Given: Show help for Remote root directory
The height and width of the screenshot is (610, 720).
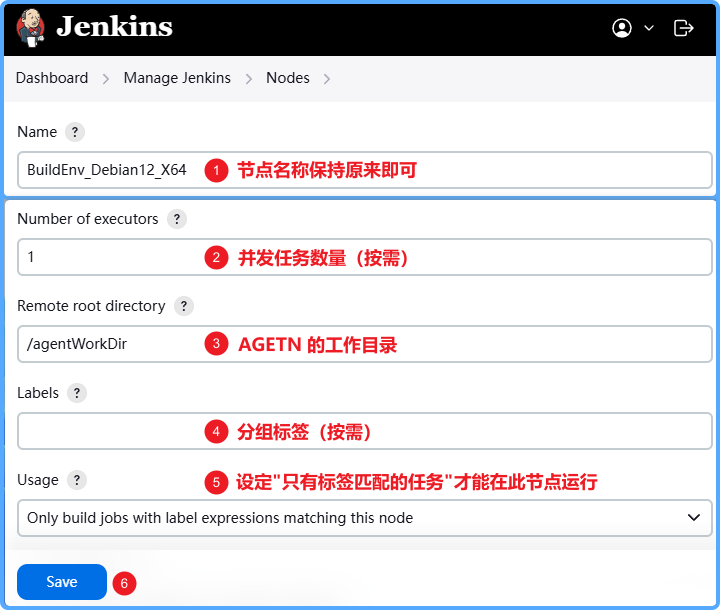Looking at the screenshot, I should click(x=184, y=306).
